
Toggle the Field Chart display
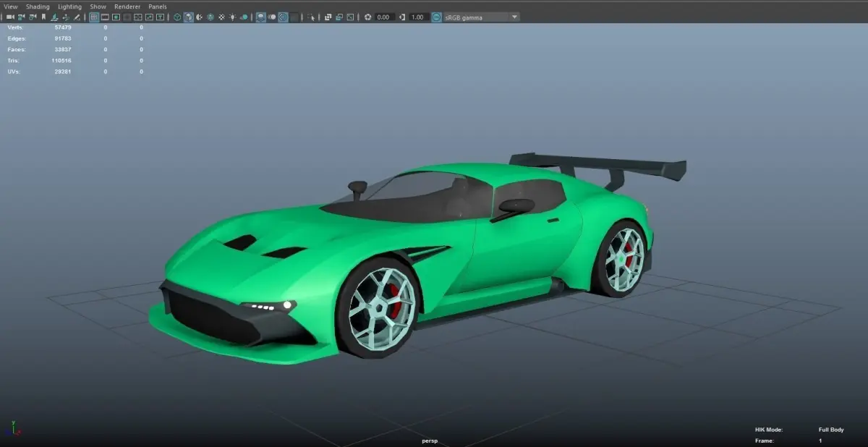pyautogui.click(x=138, y=17)
